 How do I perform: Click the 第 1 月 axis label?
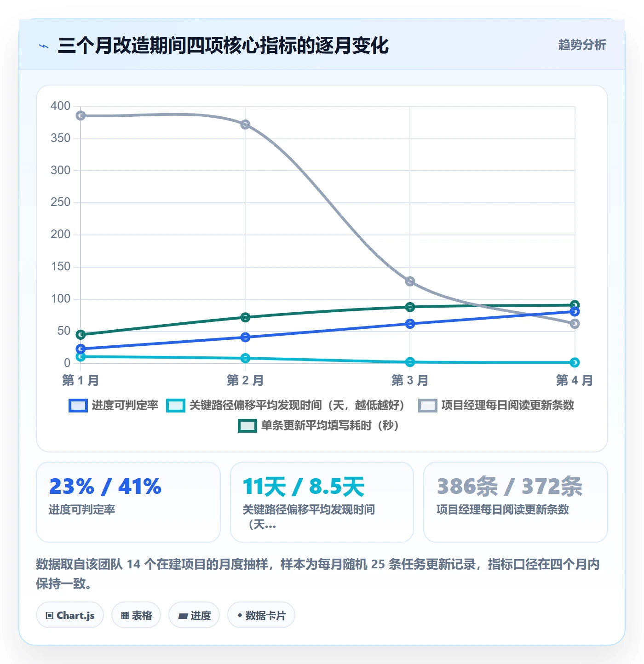(80, 380)
